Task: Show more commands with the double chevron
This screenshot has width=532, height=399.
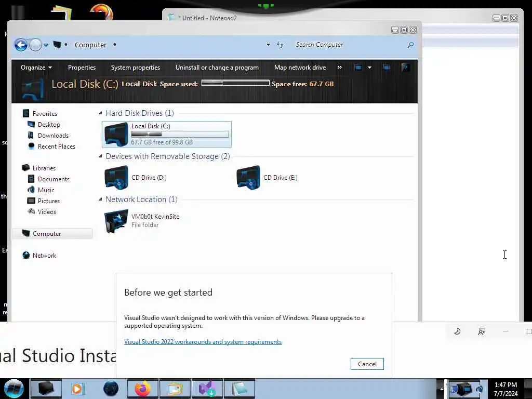Action: point(339,68)
